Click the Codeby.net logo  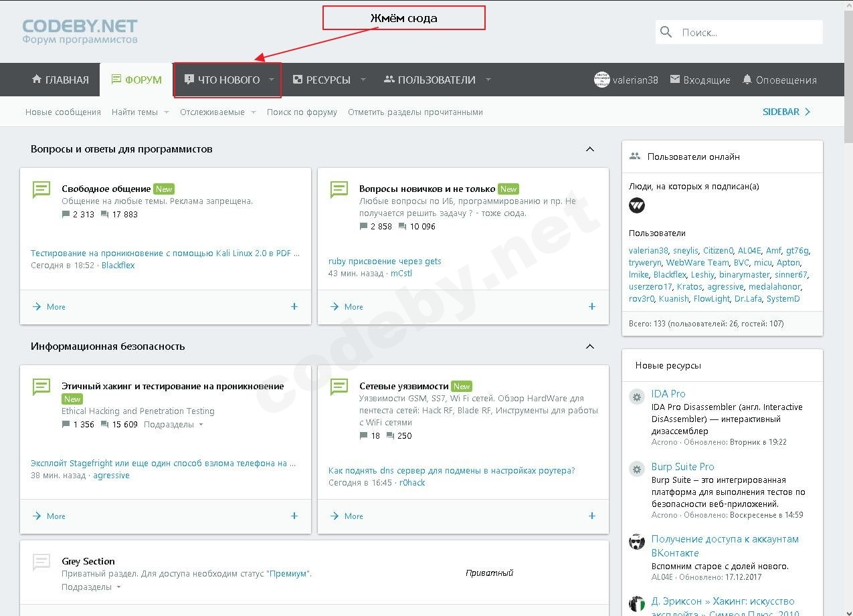[80, 31]
